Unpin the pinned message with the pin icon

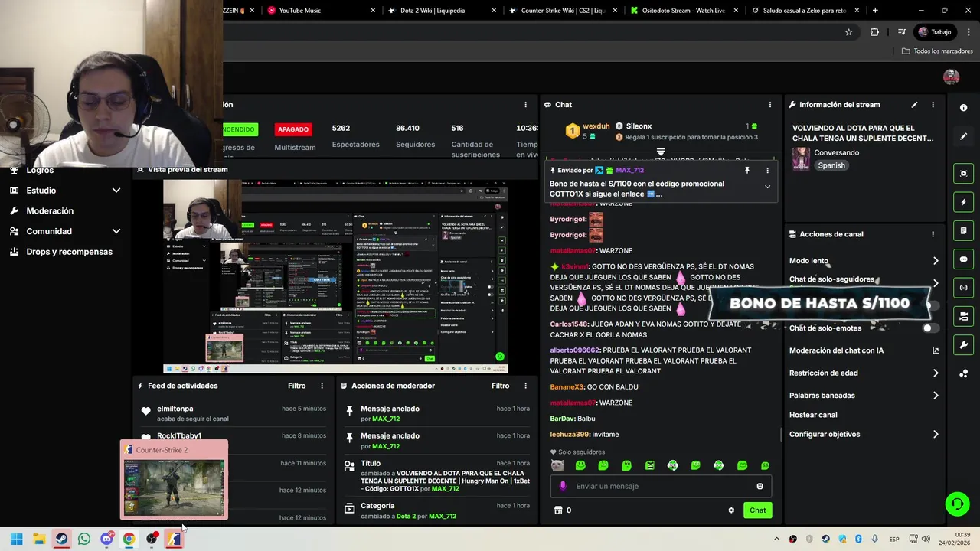tap(746, 171)
